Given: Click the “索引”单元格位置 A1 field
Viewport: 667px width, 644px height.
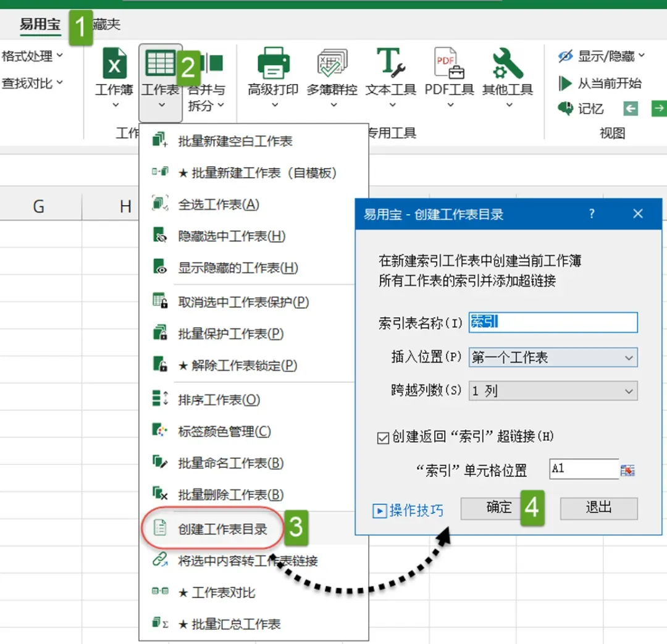Looking at the screenshot, I should point(584,469).
